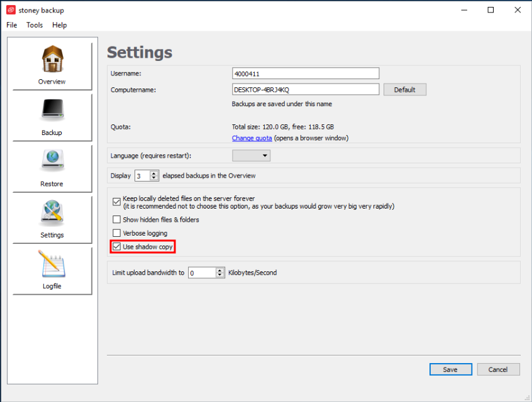Follow the Change quota link
This screenshot has height=402, width=532.
[x=252, y=138]
